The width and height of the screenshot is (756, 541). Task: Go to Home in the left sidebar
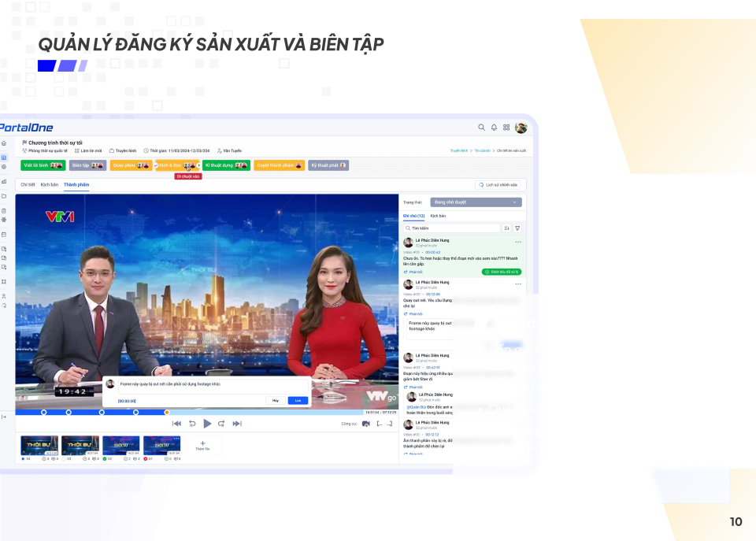tap(4, 143)
